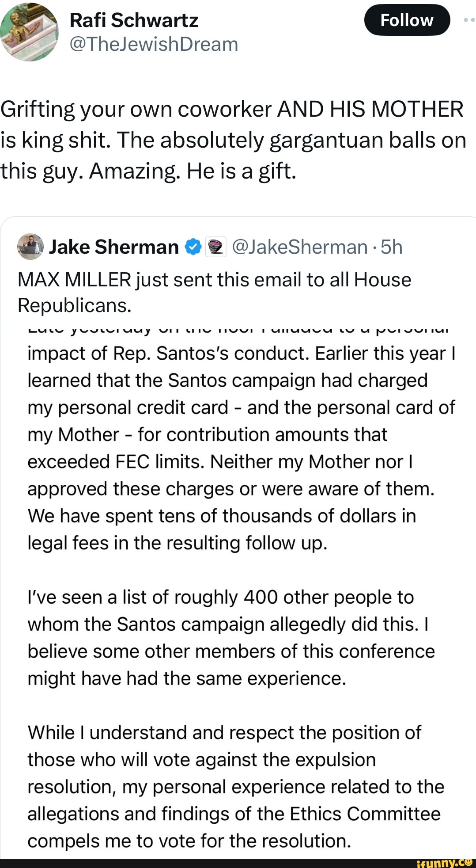Click the Follow button
This screenshot has height=868, width=476.
click(x=407, y=20)
